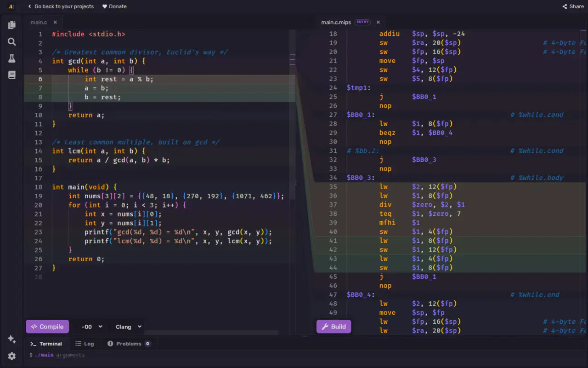Click the "$tmp1:" label in the assembly
This screenshot has width=588, height=368.
[x=359, y=88]
